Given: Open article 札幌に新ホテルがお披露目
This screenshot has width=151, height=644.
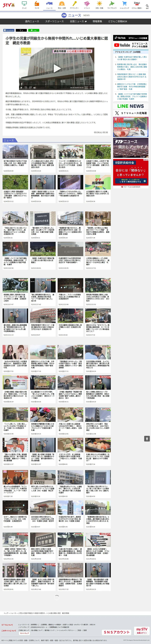Looking at the screenshot, I should click(x=98, y=452).
